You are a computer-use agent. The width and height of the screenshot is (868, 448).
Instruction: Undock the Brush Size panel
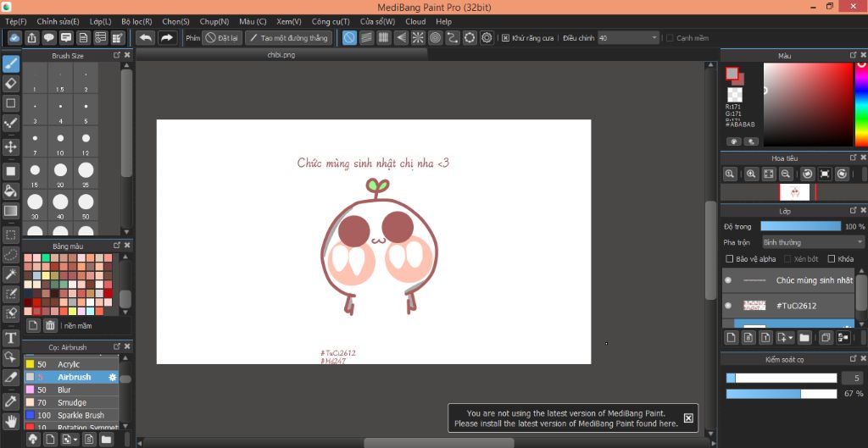click(x=117, y=55)
